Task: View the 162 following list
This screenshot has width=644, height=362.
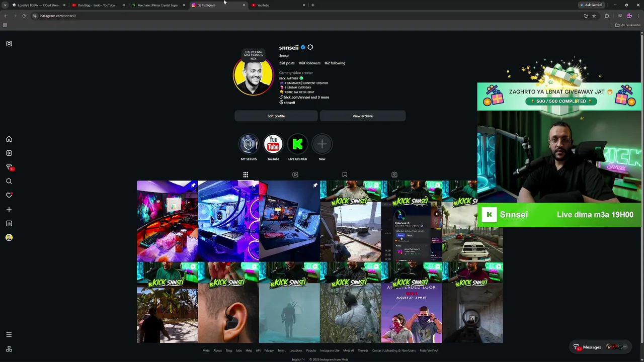Action: (335, 63)
